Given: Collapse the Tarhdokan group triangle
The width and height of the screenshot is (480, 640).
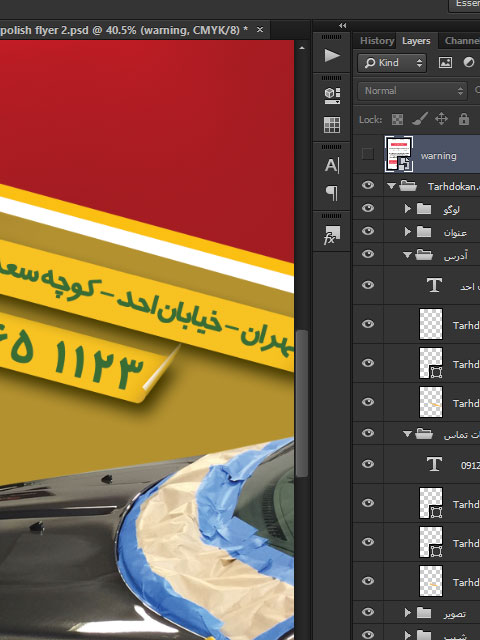Looking at the screenshot, I should click(391, 186).
